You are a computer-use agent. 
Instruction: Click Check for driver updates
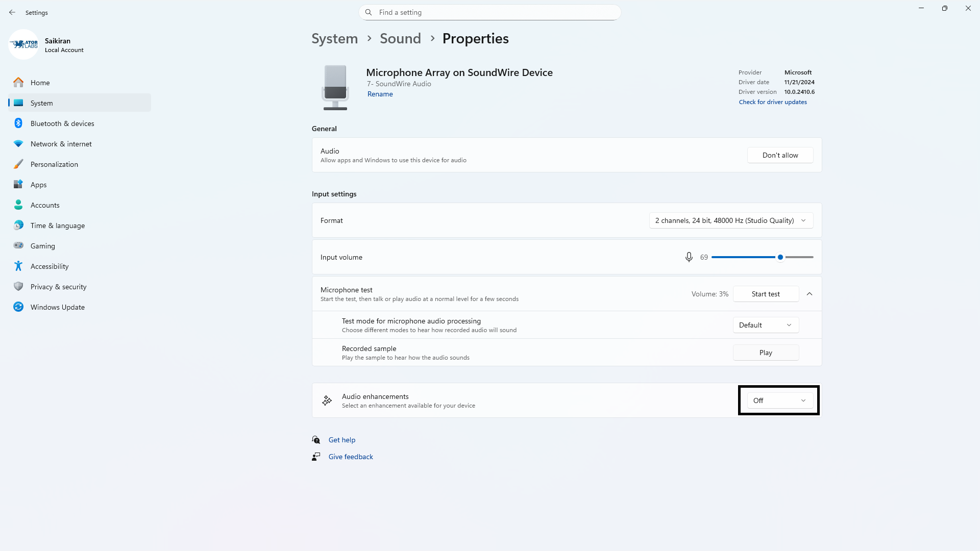(772, 102)
